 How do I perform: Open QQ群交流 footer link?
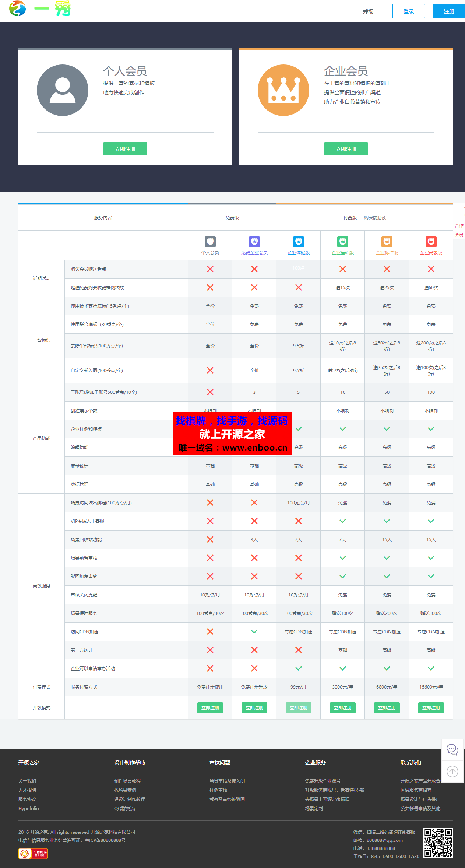124,809
